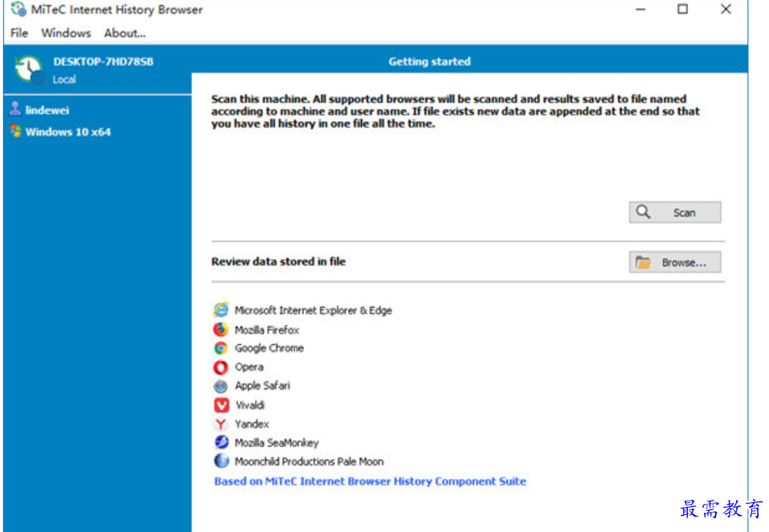Close the Internet History Browser window
Viewport: 769px width, 532px height.
point(725,9)
